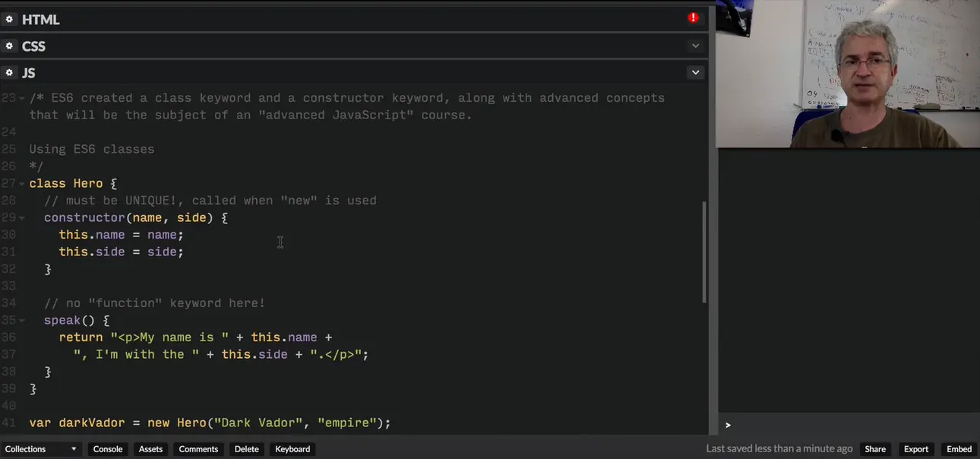Open the JS panel settings gear
Image resolution: width=980 pixels, height=459 pixels.
(10, 72)
